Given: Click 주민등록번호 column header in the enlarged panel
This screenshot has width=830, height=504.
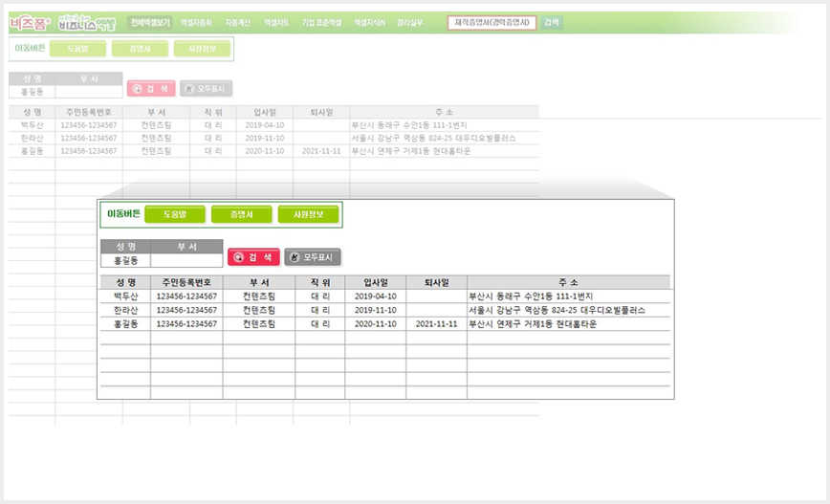Looking at the screenshot, I should tap(186, 283).
